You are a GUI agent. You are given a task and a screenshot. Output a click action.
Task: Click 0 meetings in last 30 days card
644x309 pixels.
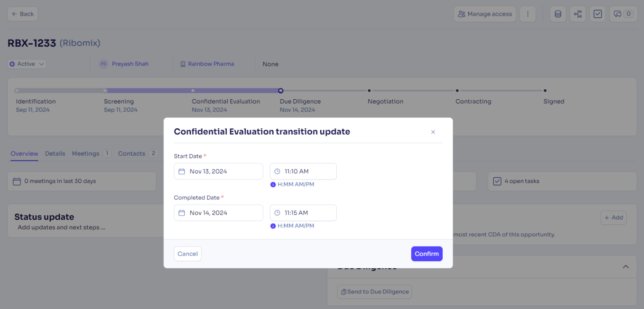click(x=82, y=181)
